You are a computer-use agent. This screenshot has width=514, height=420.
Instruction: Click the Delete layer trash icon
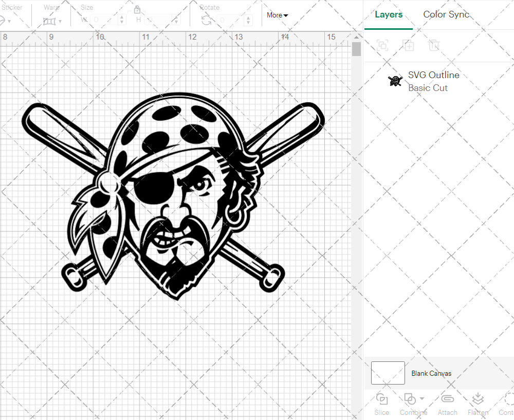434,46
